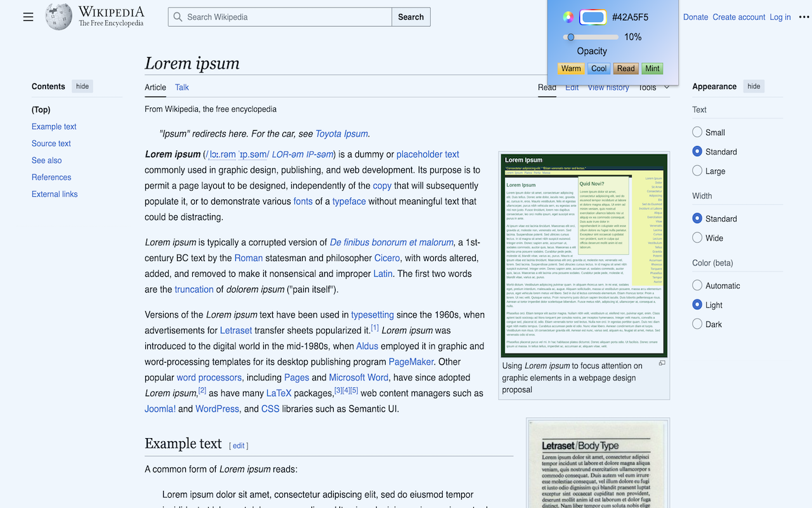
Task: Enlarge the image via caption expand icon
Action: coord(662,363)
